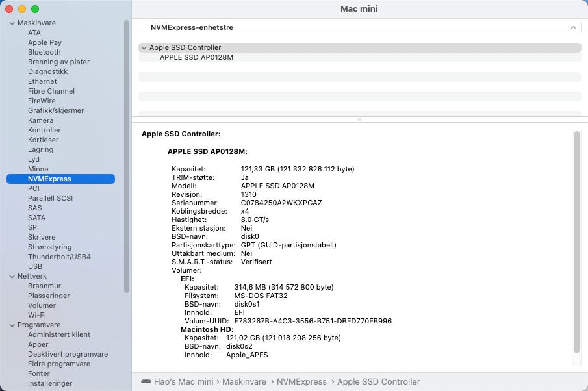Select Grafikk/skjermer in the sidebar
588x391 pixels.
[56, 110]
